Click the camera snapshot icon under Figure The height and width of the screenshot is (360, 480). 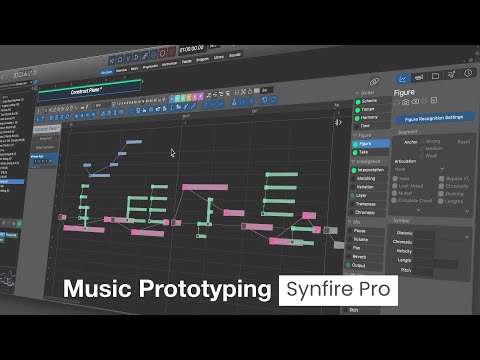(405, 102)
